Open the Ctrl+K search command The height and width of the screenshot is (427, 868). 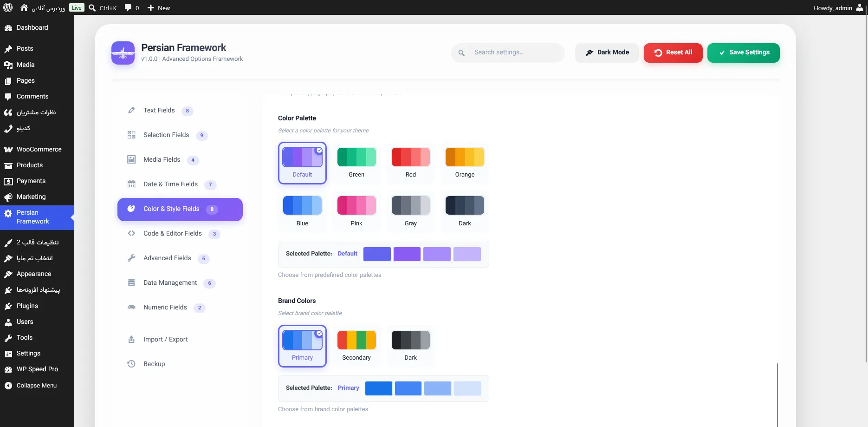(x=103, y=8)
